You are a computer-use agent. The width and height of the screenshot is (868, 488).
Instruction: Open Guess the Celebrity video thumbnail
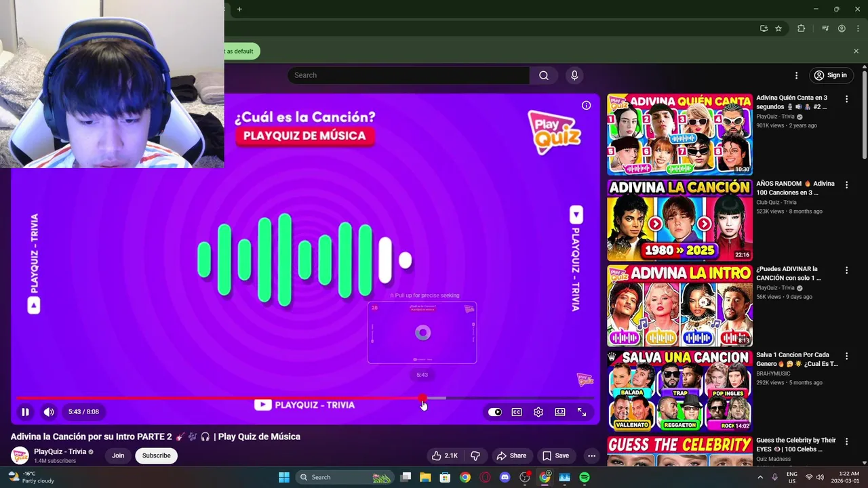point(679,451)
